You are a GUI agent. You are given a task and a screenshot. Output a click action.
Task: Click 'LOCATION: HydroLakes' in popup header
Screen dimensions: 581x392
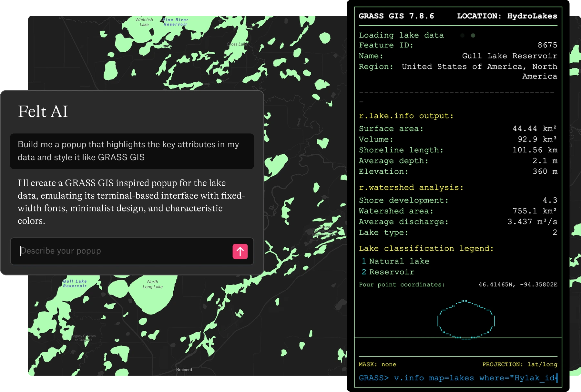coord(507,16)
